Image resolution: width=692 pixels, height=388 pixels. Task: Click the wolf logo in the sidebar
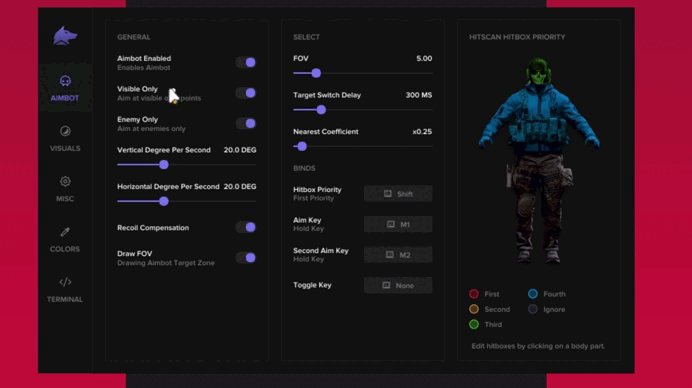pyautogui.click(x=65, y=36)
